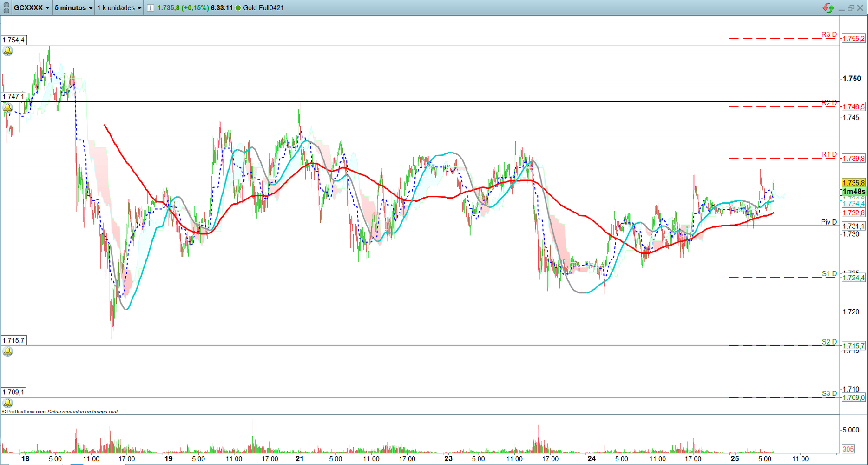Open the 1 k unidades dropdown
The image size is (868, 465).
119,8
